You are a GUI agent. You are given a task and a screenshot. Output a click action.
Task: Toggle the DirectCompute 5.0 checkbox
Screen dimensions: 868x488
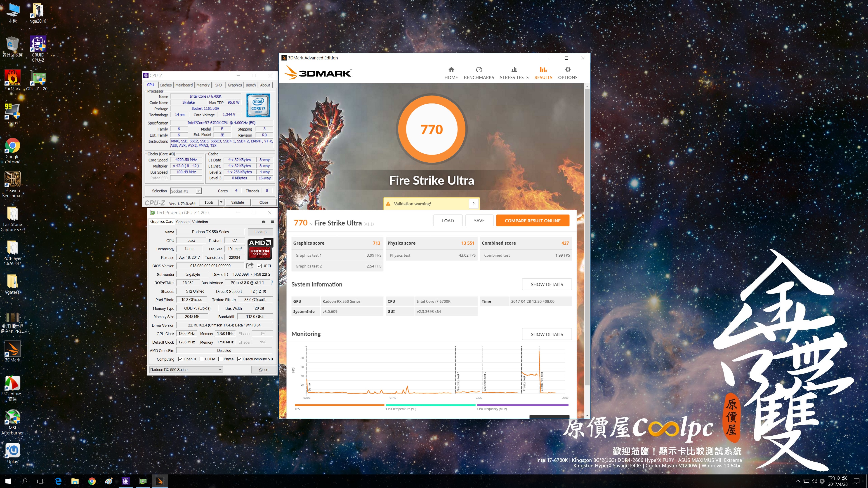pos(239,359)
